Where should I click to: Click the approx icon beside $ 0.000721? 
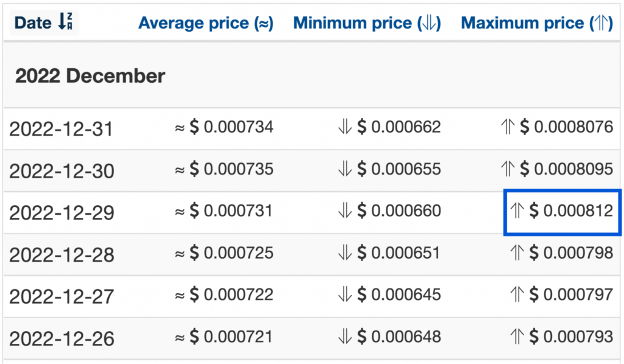coord(180,338)
